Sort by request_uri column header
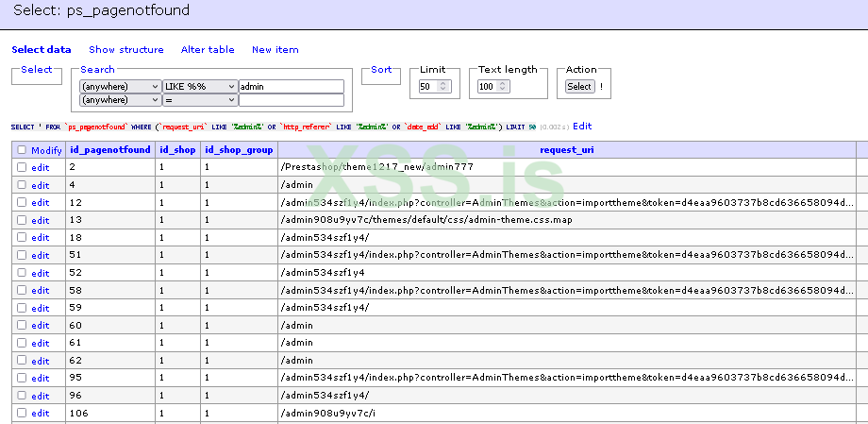Image resolution: width=868 pixels, height=424 pixels. (x=566, y=150)
